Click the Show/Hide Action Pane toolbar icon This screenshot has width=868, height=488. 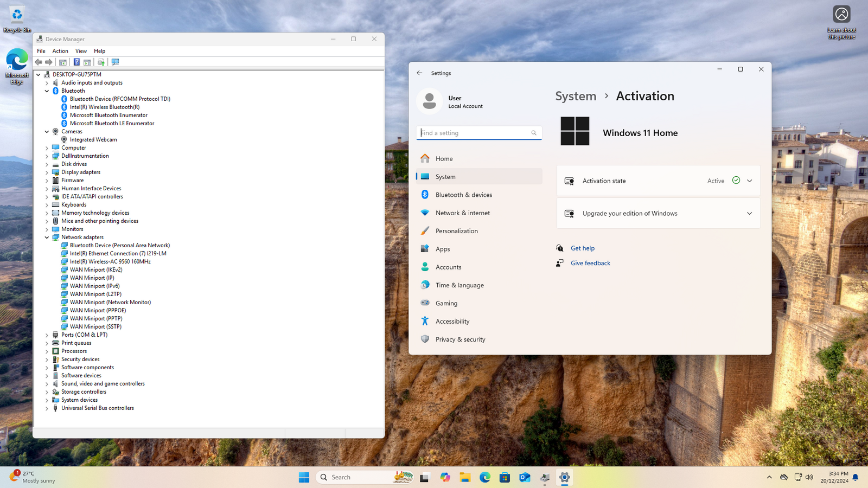tap(87, 62)
